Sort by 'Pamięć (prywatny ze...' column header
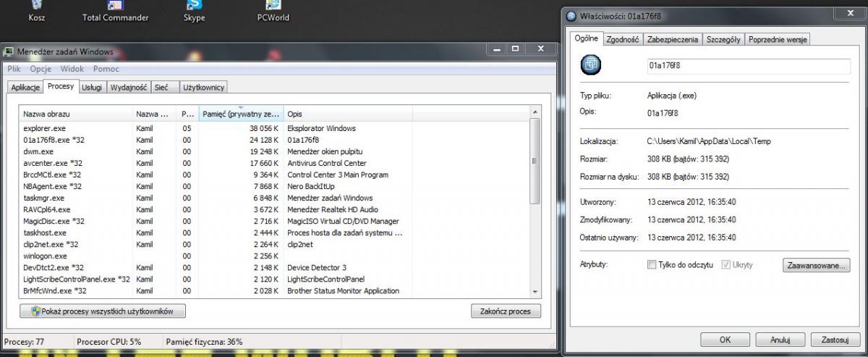Image resolution: width=868 pixels, height=357 pixels. [240, 114]
